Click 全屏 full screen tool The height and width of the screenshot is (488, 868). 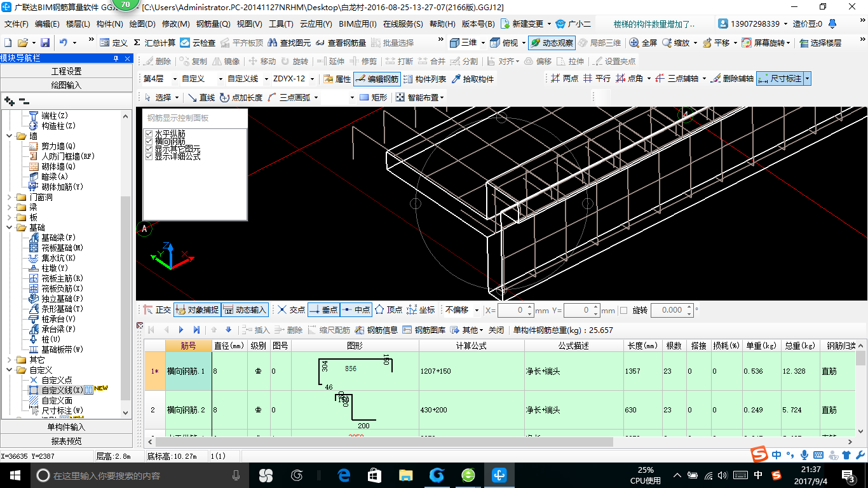(x=643, y=43)
